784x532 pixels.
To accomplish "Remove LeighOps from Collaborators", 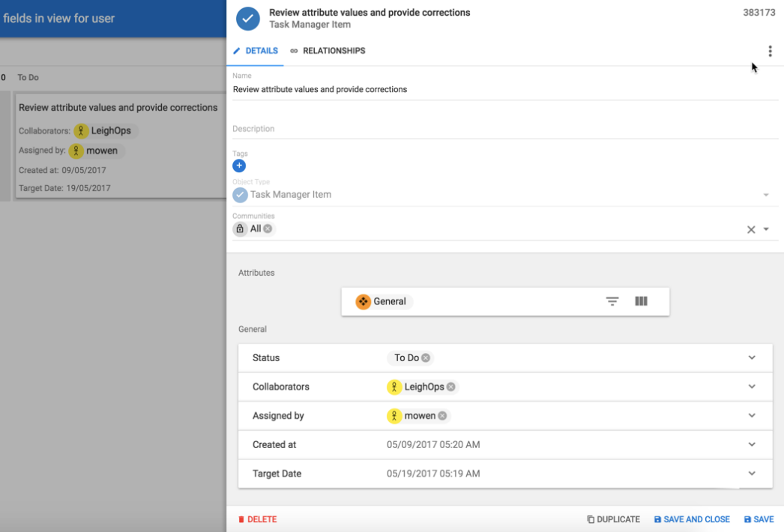I will coord(451,387).
